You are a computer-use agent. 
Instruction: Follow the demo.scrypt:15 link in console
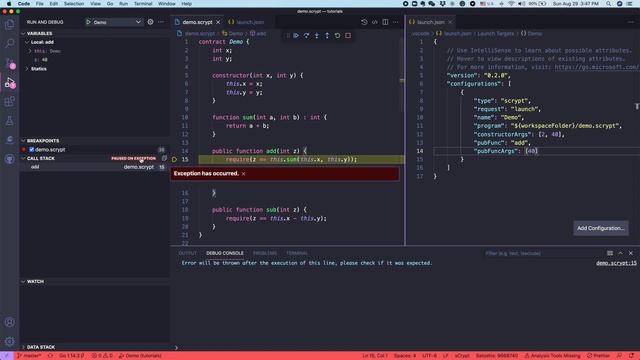click(616, 263)
